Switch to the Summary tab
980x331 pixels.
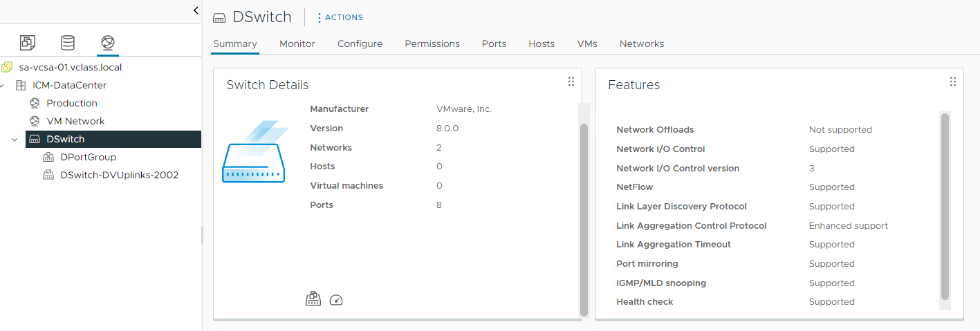[x=235, y=44]
